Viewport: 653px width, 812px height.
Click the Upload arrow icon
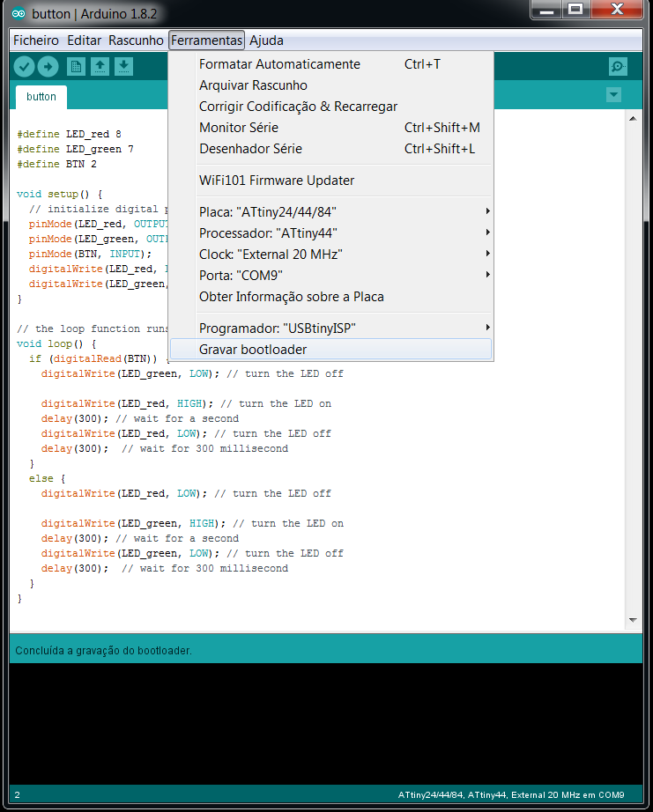coord(48,66)
